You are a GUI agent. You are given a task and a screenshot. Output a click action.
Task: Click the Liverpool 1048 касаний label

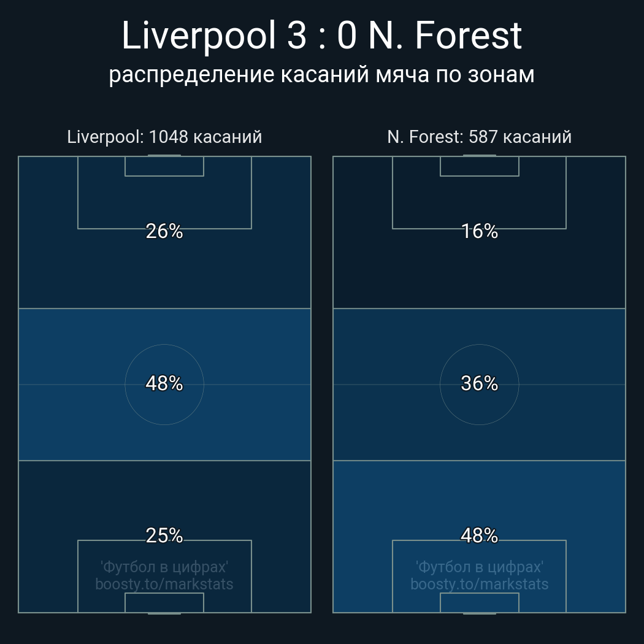coord(164,137)
